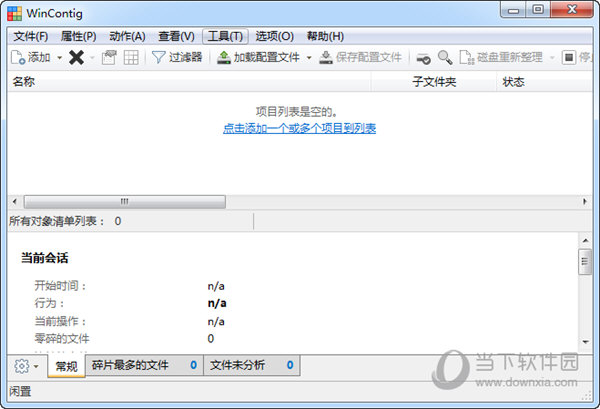Click the magnifier analyze icon
Image resolution: width=600 pixels, height=409 pixels.
[445, 58]
